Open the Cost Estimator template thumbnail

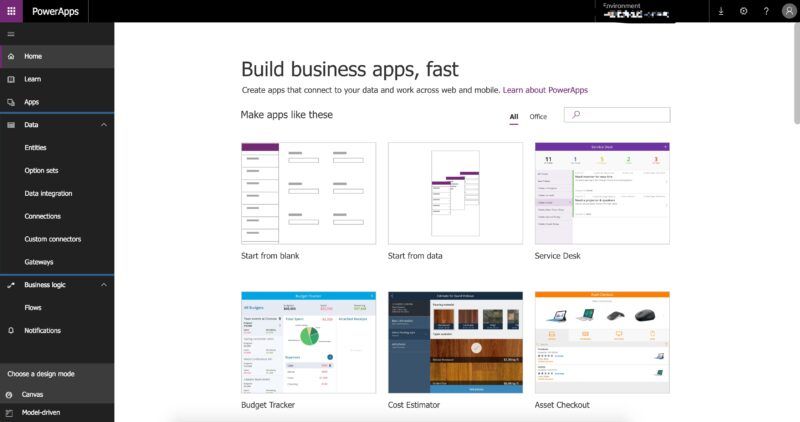(455, 342)
